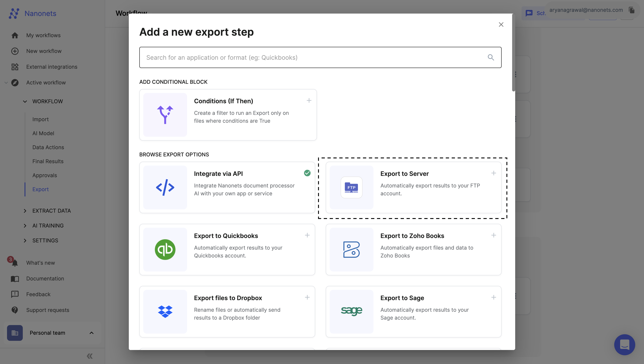Screen dimensions: 644x364
Task: Click the bell notification icon
Action: (x=15, y=263)
